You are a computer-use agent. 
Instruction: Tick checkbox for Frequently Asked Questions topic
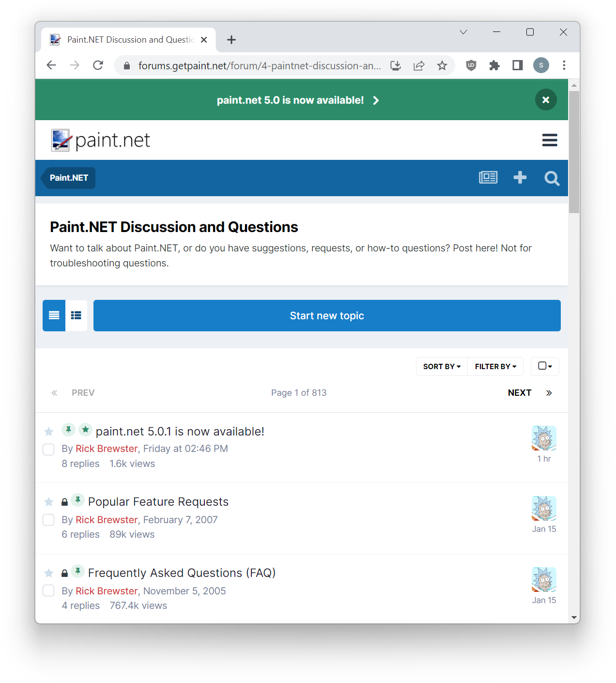pyautogui.click(x=48, y=590)
